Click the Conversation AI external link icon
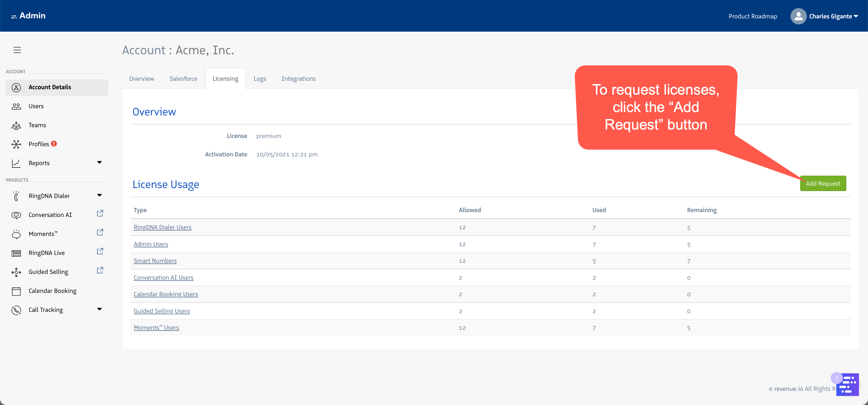 100,213
